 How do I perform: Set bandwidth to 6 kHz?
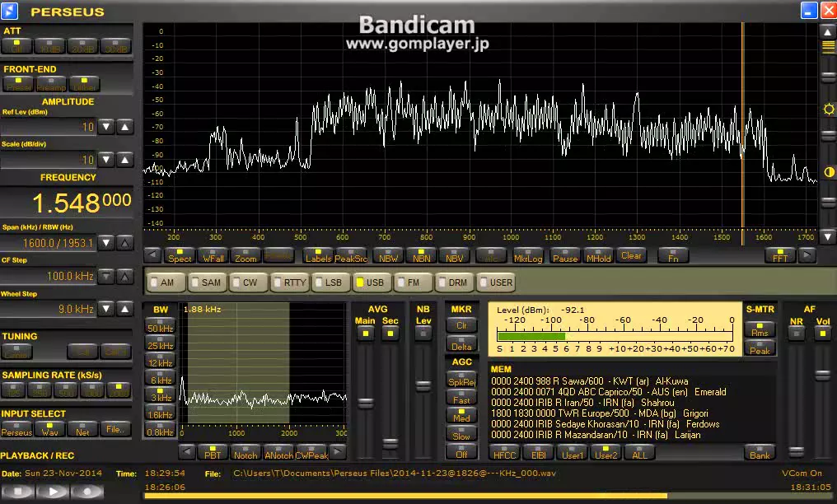(x=160, y=378)
